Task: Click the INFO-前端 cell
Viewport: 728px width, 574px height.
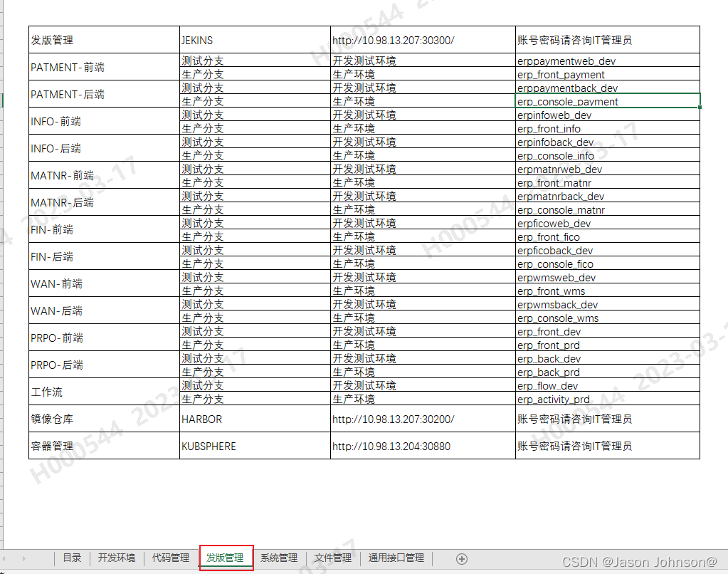Action: click(104, 121)
